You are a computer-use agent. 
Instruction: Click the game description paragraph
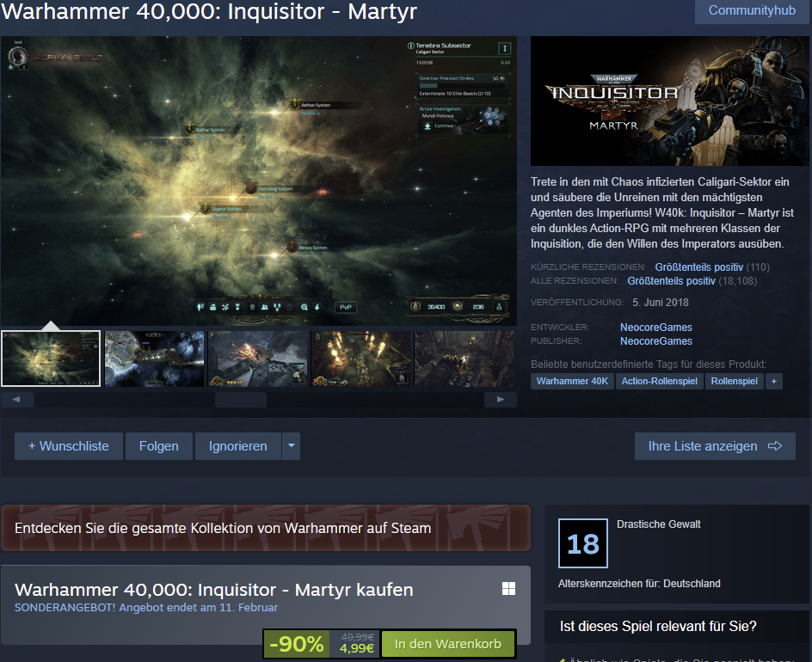[x=662, y=212]
